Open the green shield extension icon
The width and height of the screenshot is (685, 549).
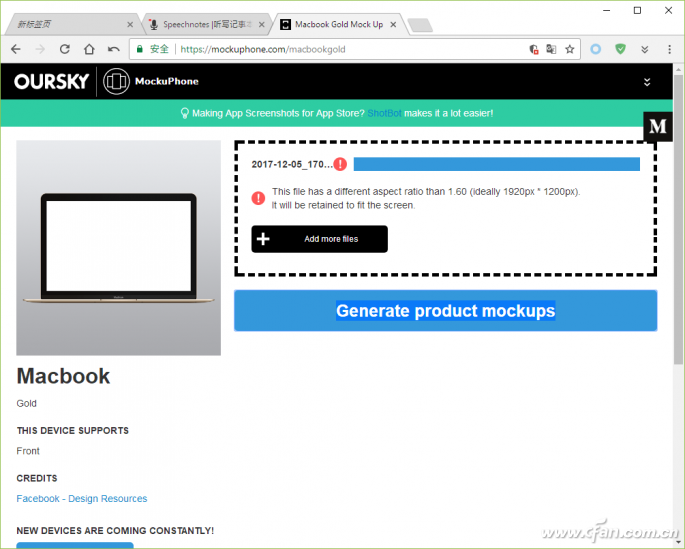(620, 49)
